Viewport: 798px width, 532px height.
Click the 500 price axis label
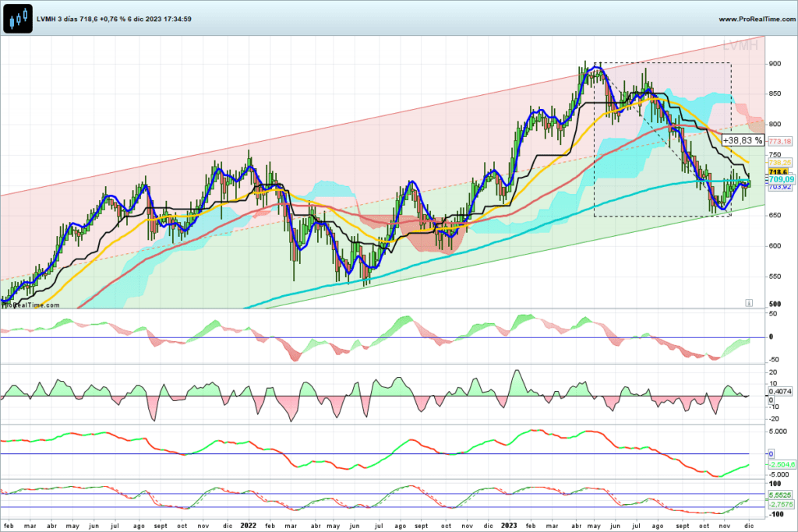pos(775,304)
